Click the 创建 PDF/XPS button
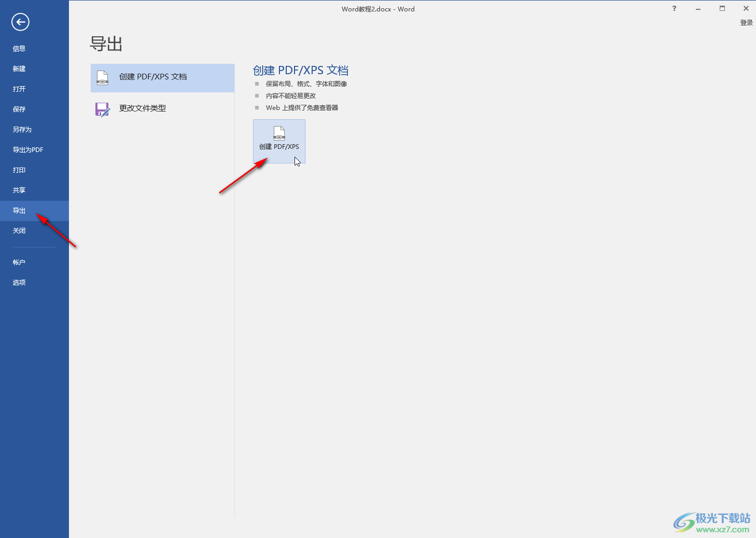The height and width of the screenshot is (538, 756). click(x=279, y=141)
